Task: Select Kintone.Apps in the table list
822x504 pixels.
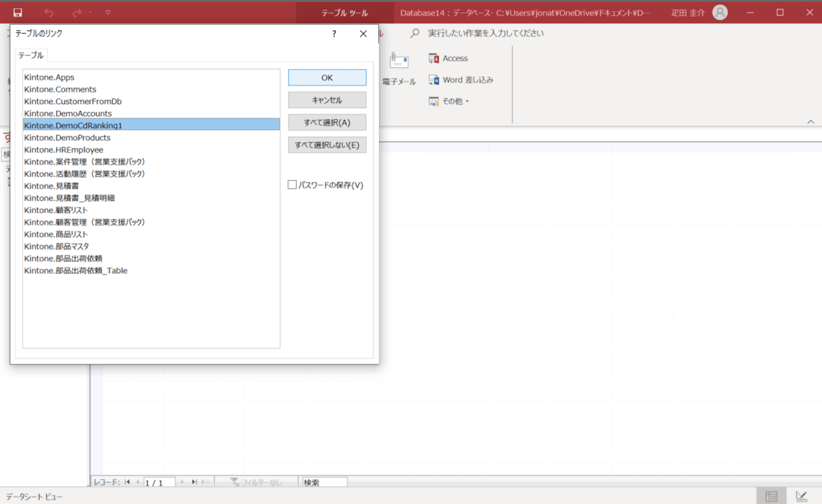Action: pyautogui.click(x=151, y=77)
